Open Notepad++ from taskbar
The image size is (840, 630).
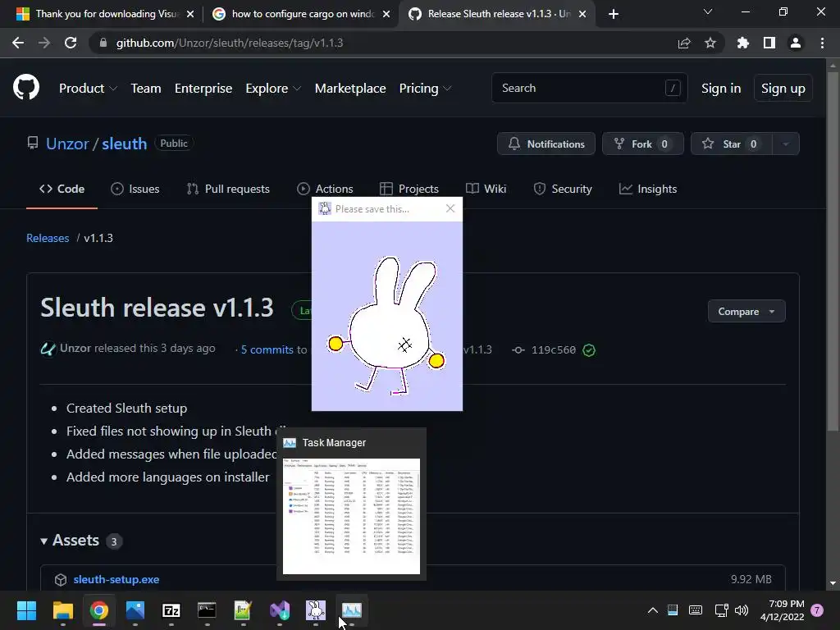click(243, 610)
